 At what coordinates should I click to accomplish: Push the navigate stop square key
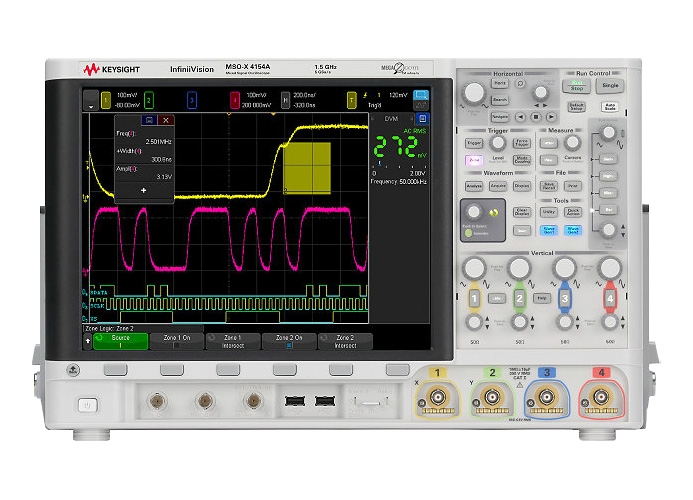point(536,117)
